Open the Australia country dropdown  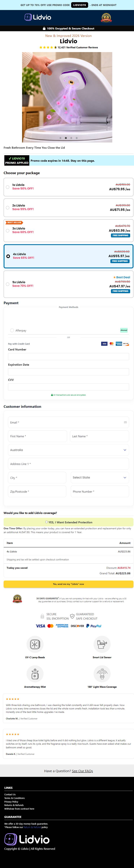(x=69, y=450)
